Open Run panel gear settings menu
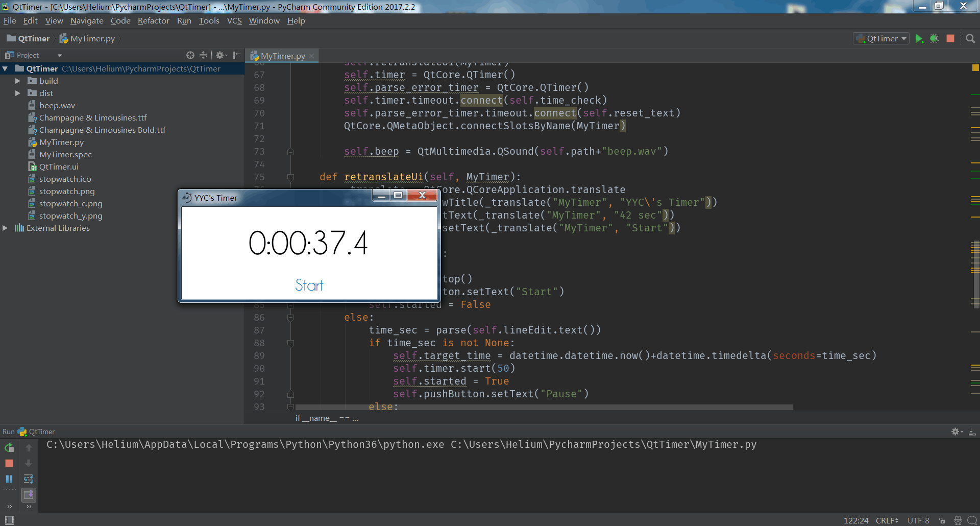Viewport: 980px width, 526px height. pyautogui.click(x=957, y=432)
